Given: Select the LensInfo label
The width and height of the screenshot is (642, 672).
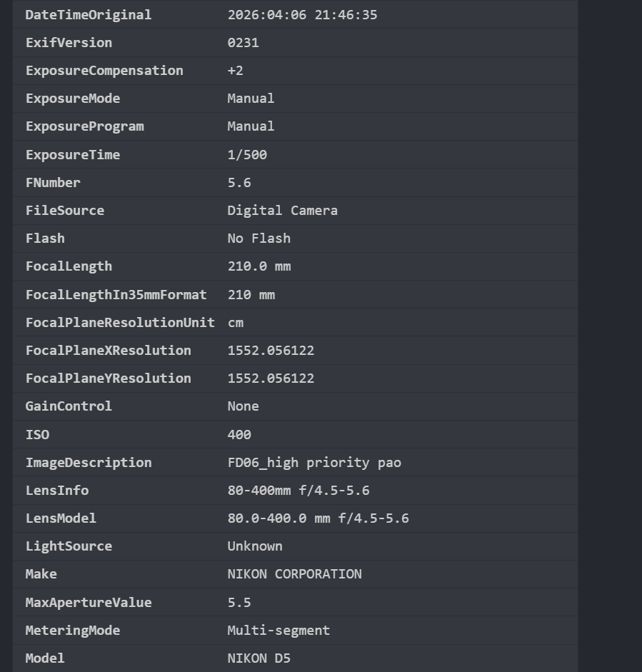Looking at the screenshot, I should pyautogui.click(x=57, y=491).
